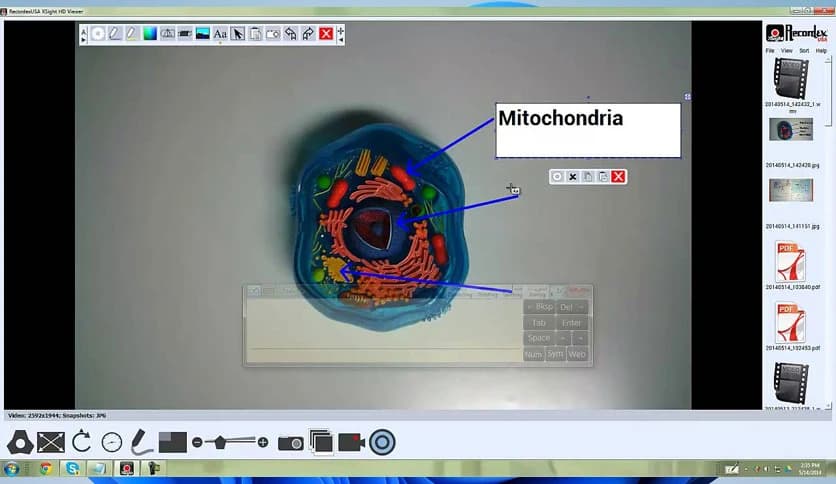
Task: Switch to Num on on-screen keyboard
Action: point(534,354)
